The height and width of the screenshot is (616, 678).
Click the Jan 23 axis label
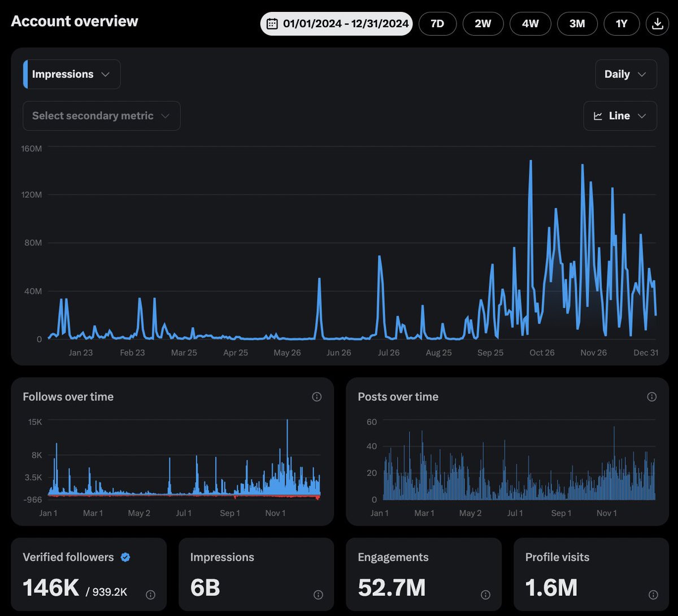click(81, 353)
